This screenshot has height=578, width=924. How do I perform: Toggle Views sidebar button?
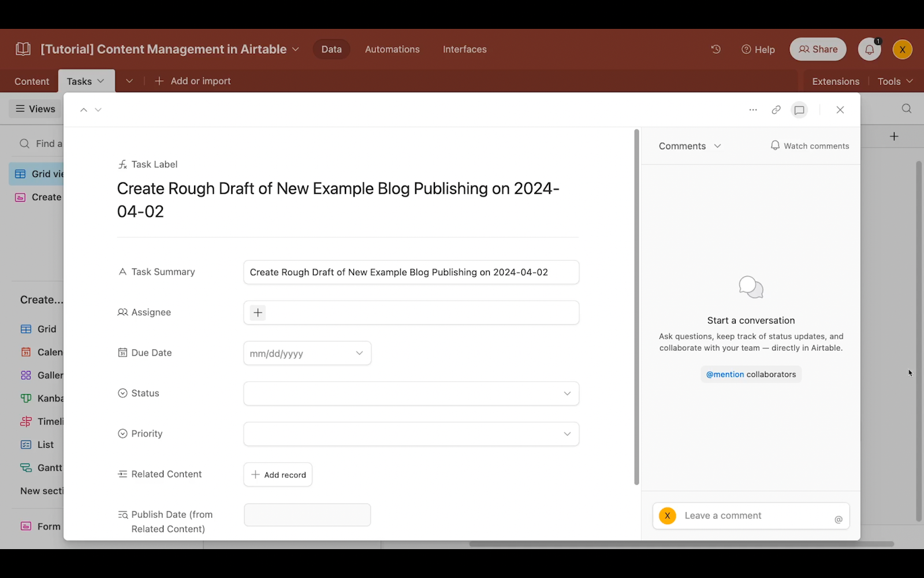[35, 109]
